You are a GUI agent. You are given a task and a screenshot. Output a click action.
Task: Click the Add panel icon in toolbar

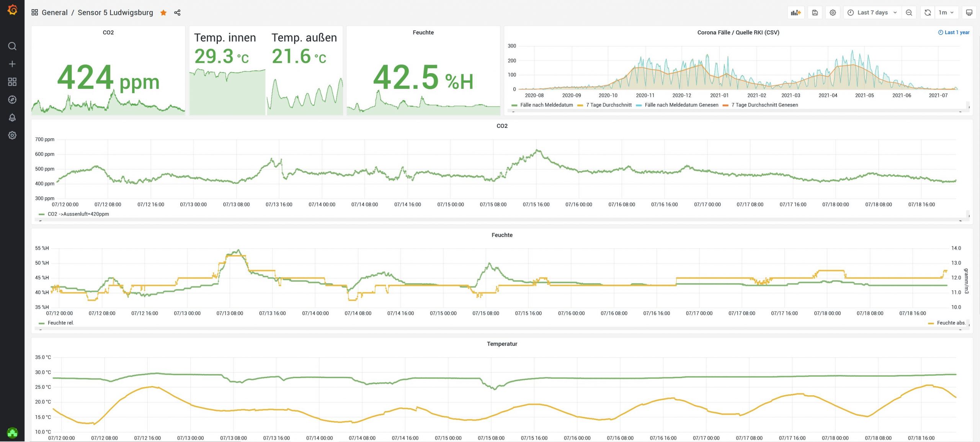(796, 13)
